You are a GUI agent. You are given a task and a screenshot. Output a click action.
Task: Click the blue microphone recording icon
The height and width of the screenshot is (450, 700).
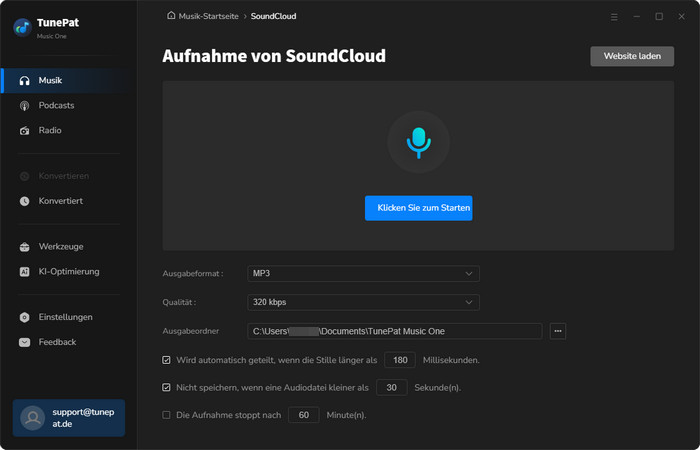(418, 142)
